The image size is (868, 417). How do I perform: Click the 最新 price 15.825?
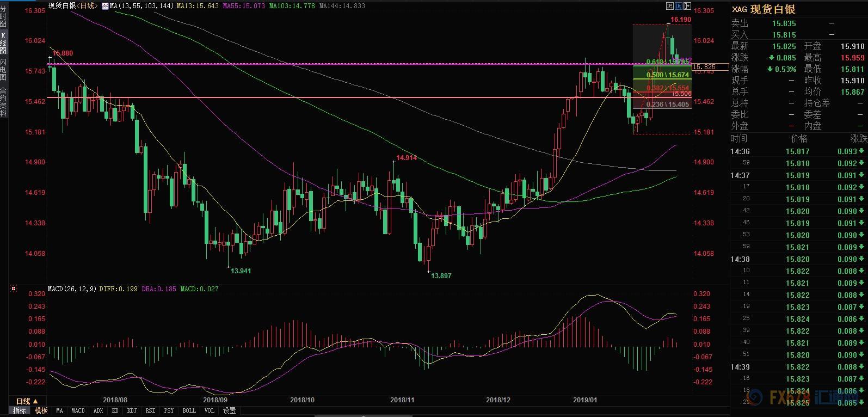784,46
